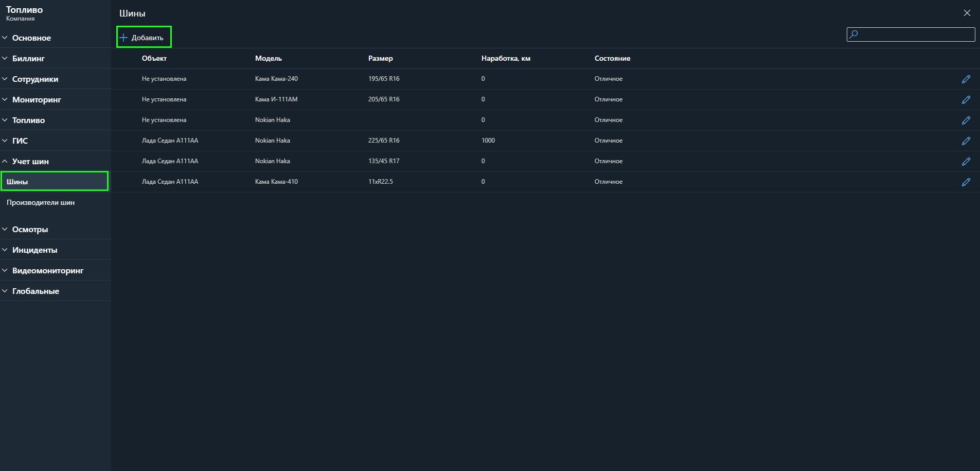Expand the Инциденты section
Screen dimensions: 980x471
tap(34, 250)
